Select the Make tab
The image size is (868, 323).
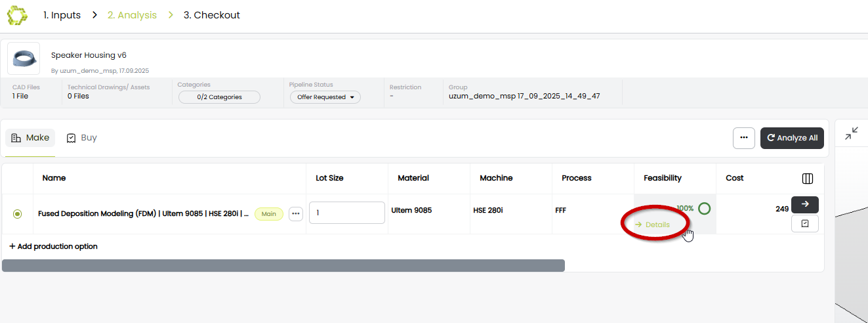(30, 138)
